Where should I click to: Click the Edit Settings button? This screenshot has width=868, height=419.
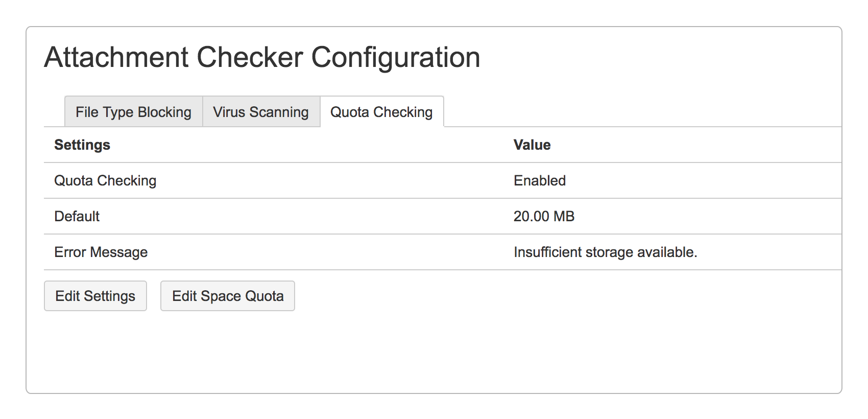[x=95, y=296]
